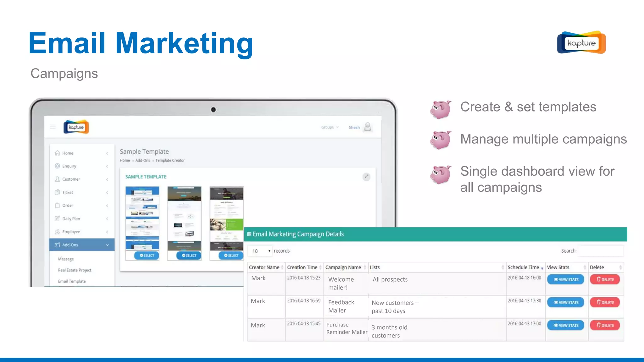Click the Home sidebar icon
644x362 pixels.
coord(57,153)
